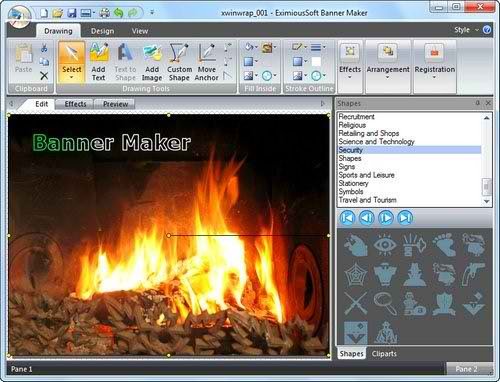Select the Security category

[409, 150]
